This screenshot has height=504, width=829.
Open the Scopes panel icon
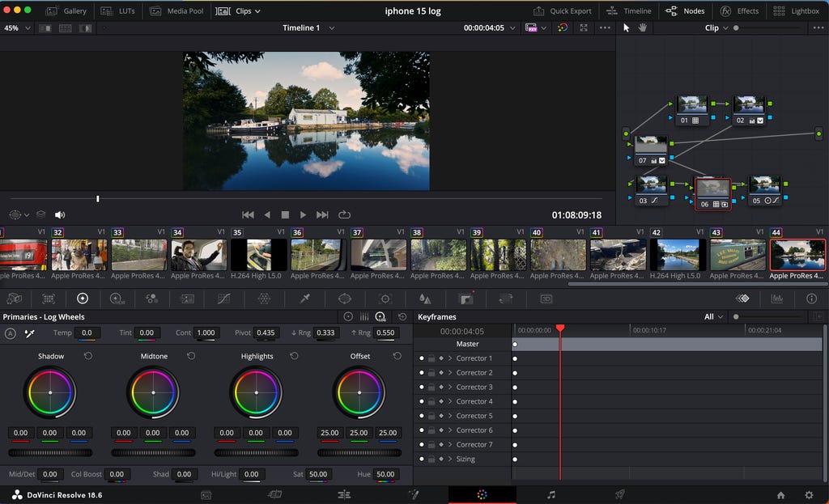[x=776, y=299]
